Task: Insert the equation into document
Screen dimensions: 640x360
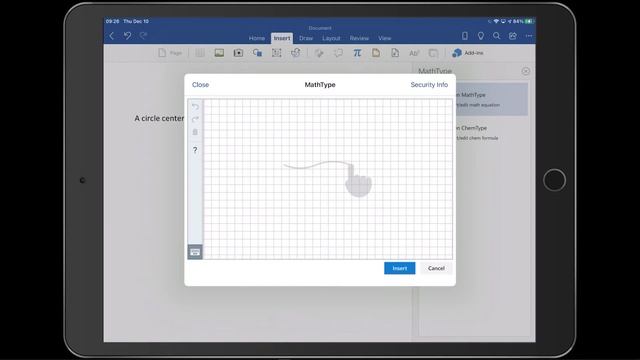Action: click(400, 268)
